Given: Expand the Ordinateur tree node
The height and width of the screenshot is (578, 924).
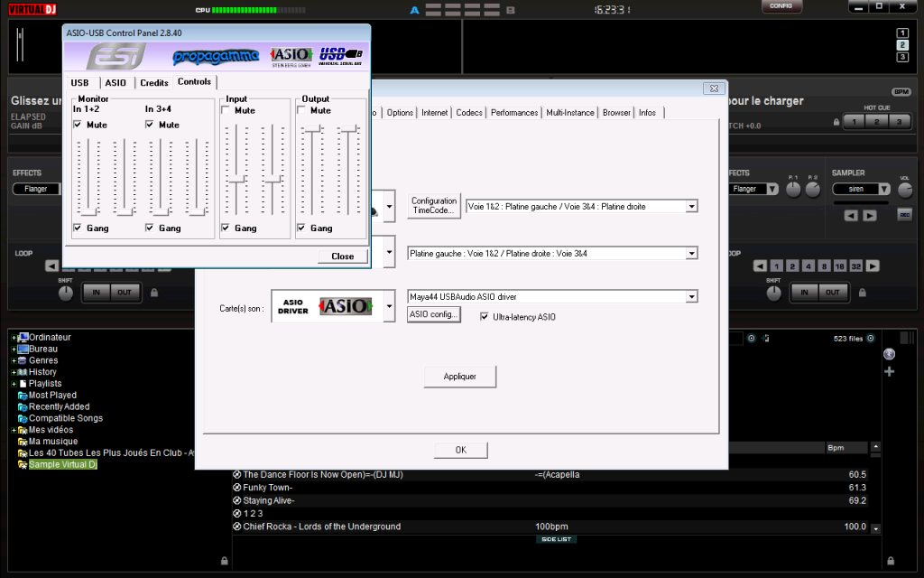Looking at the screenshot, I should coord(14,338).
